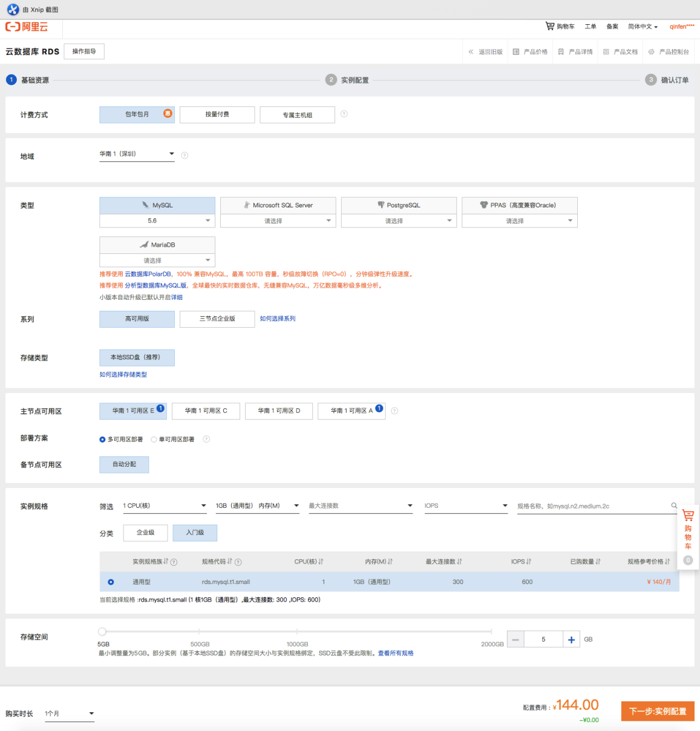Screen dimensions: 700x731
Task: Go to step 2 实例配置
Action: point(347,80)
